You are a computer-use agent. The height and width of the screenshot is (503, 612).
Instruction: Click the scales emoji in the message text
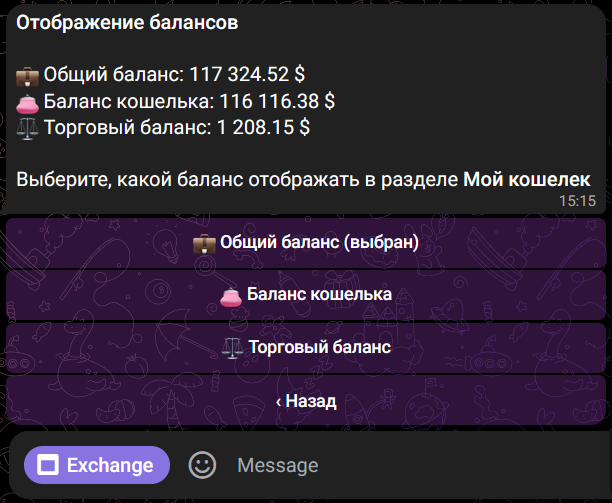[x=27, y=127]
